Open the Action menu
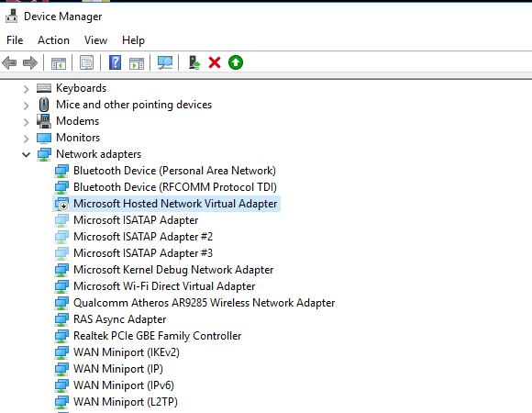532x413 pixels. click(x=53, y=40)
